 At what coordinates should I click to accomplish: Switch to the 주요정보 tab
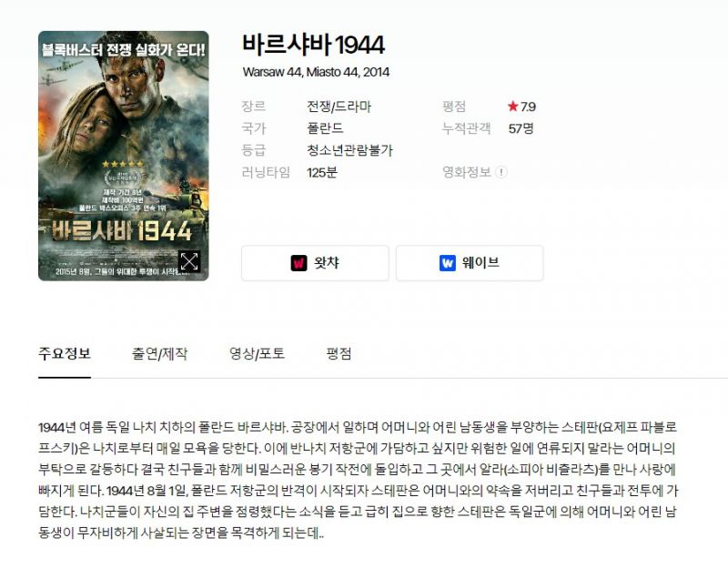coord(65,354)
